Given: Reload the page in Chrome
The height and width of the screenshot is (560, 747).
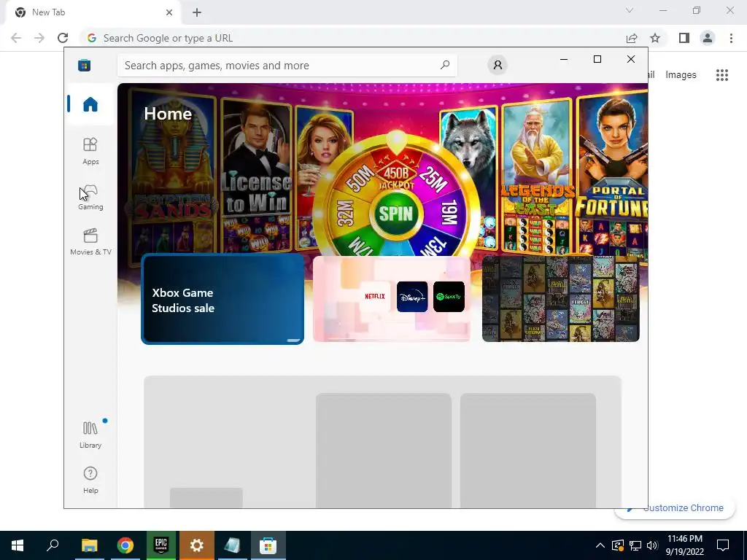Looking at the screenshot, I should pos(63,38).
